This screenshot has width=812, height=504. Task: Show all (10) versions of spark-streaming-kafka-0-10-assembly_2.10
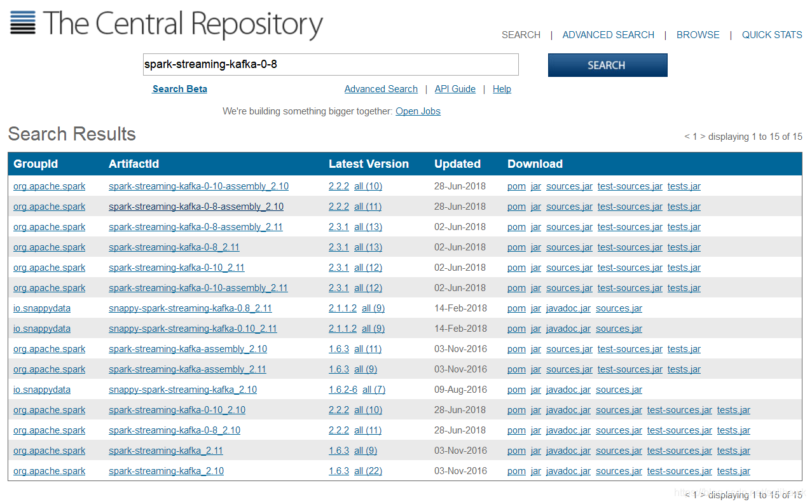coord(368,186)
